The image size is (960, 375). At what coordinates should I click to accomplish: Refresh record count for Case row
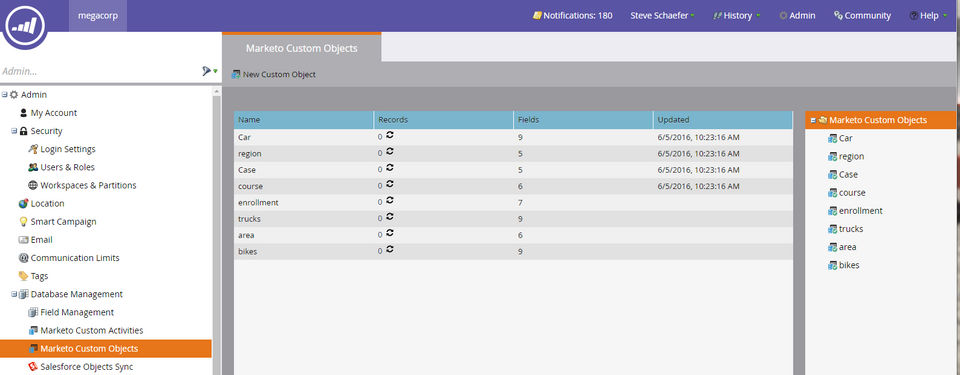(389, 167)
